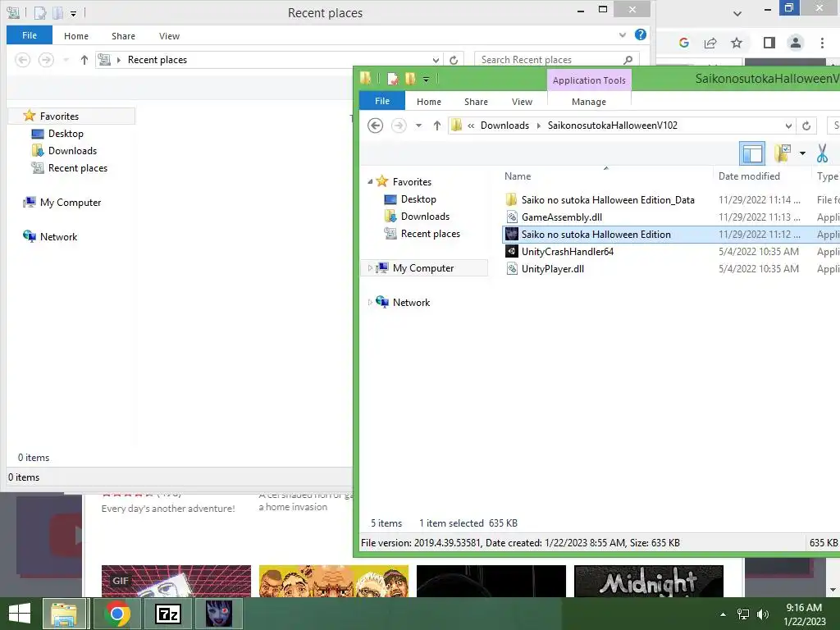Open recent locations dropdown in Saikonosutoka window
840x630 pixels.
pyautogui.click(x=419, y=126)
